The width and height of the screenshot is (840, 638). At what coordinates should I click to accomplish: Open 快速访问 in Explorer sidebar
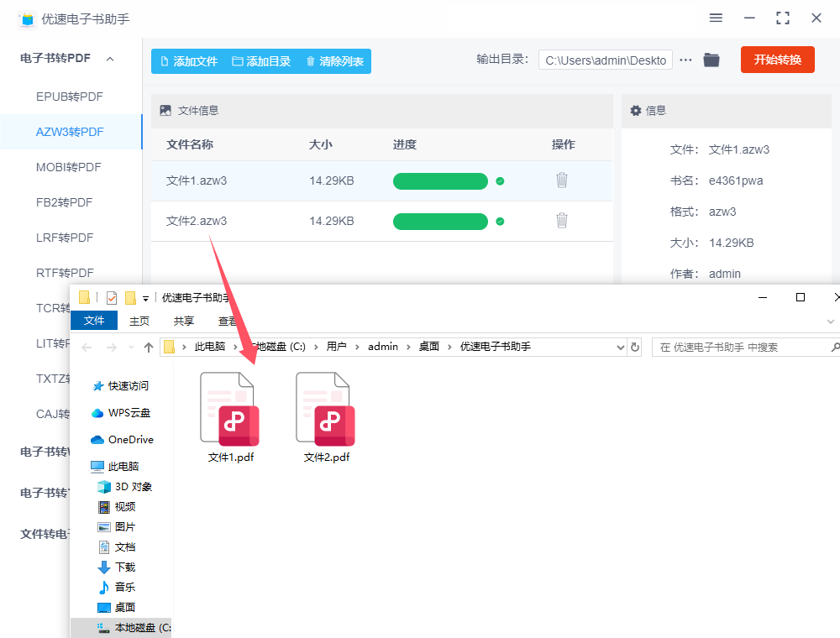120,386
